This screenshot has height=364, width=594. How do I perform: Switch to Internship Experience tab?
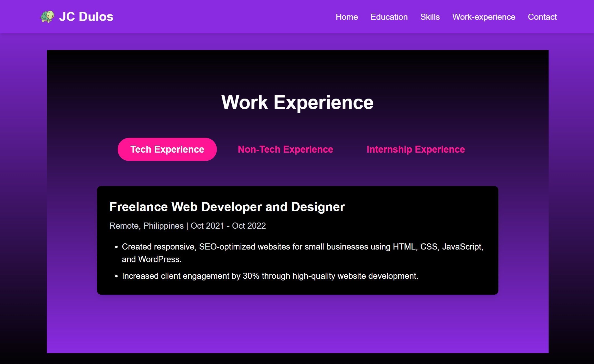416,149
